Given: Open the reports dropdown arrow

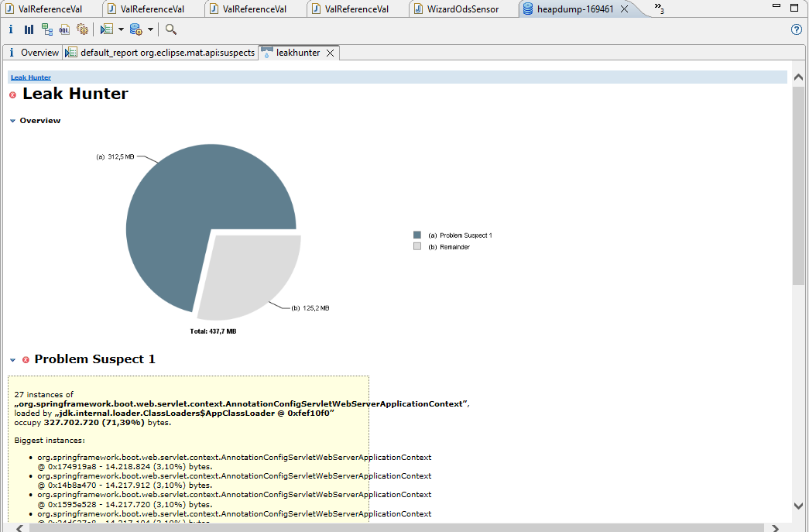Looking at the screenshot, I should point(121,29).
